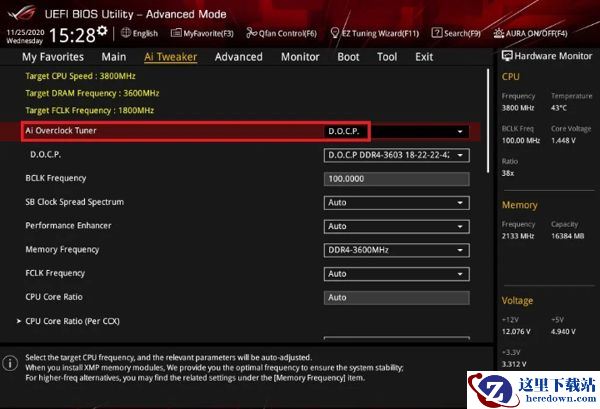The image size is (600, 409).
Task: Click the BCLK Frequency label
Action: click(x=56, y=178)
